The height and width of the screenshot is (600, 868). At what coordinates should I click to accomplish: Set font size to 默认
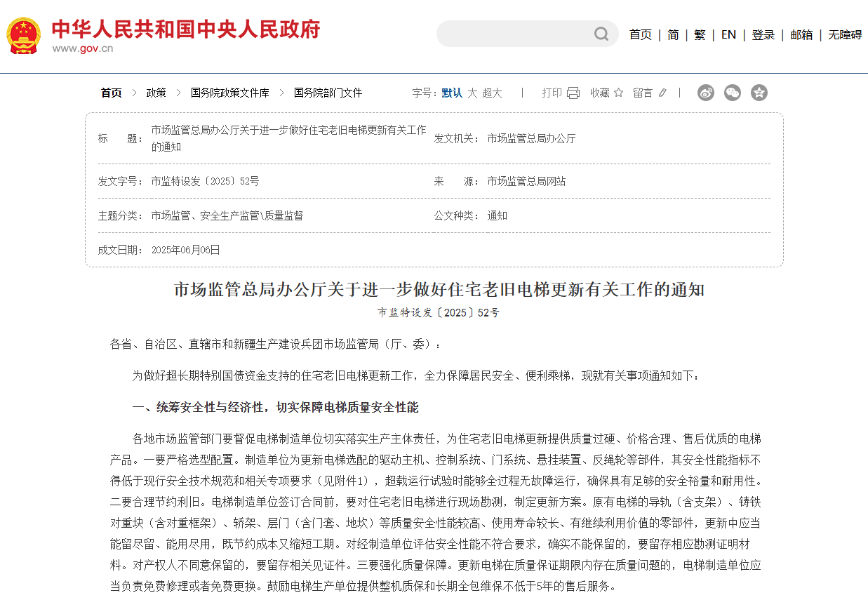pos(451,93)
